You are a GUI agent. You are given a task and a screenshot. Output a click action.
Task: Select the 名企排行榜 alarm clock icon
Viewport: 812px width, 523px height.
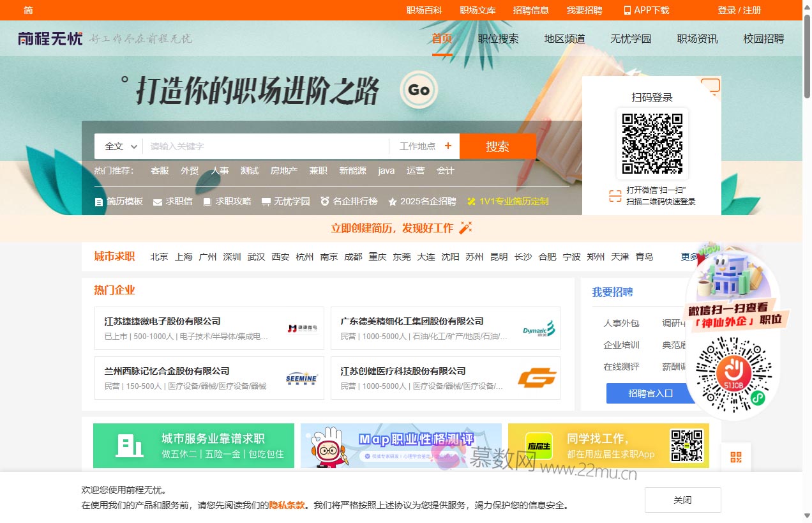324,201
